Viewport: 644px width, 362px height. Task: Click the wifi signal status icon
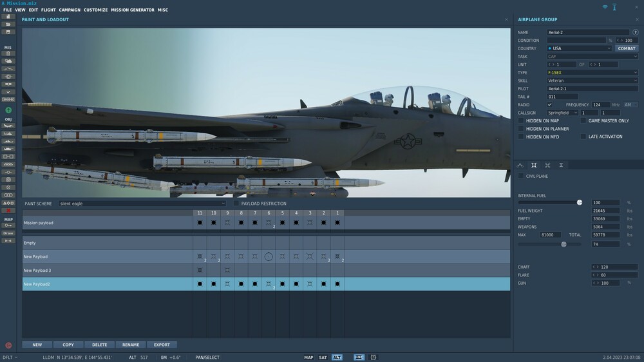pyautogui.click(x=605, y=7)
